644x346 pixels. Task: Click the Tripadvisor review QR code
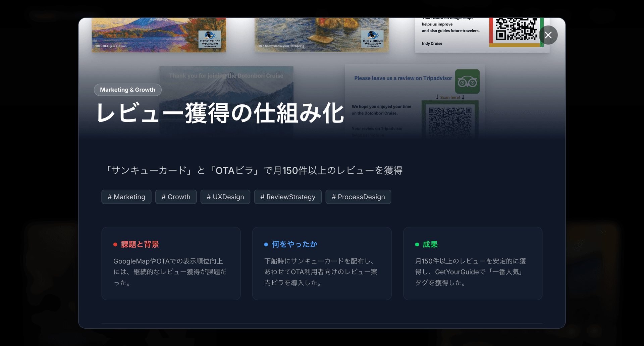[450, 121]
